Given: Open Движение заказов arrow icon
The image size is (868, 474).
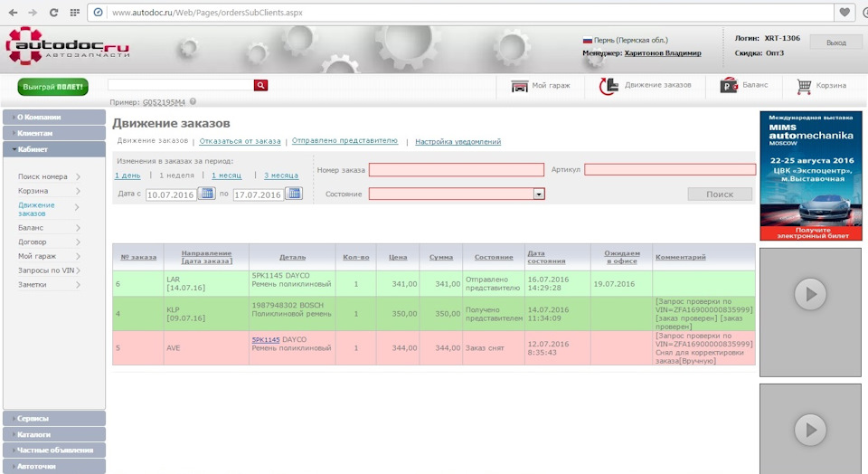Looking at the screenshot, I should (609, 86).
